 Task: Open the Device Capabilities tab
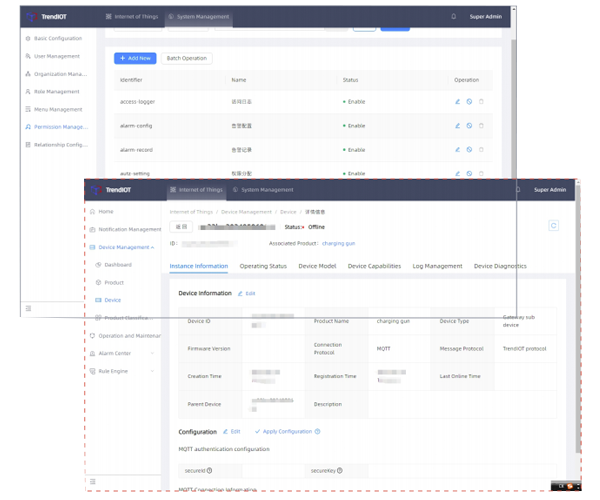click(374, 266)
